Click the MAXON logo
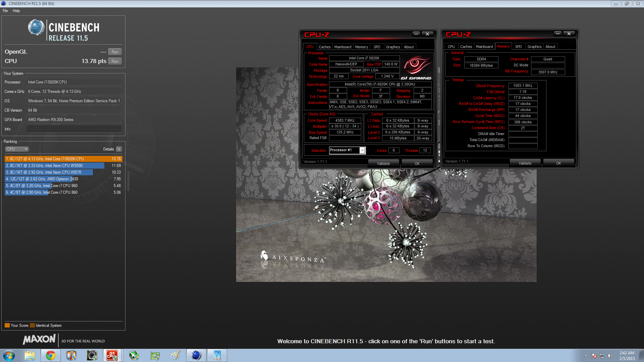Image resolution: width=644 pixels, height=362 pixels. [x=39, y=340]
